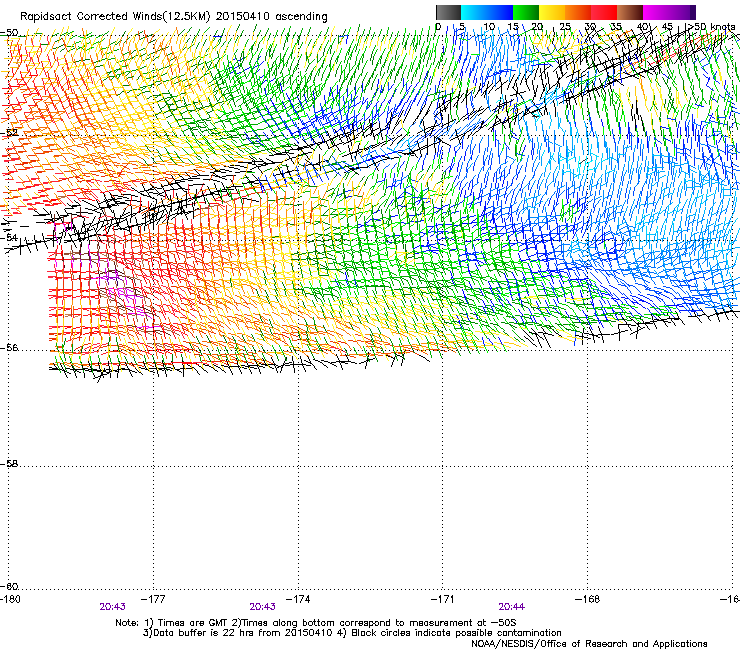This screenshot has height=650, width=740.
Task: Click 'Data buffer is 22 hrs' note
Action: click(x=204, y=633)
